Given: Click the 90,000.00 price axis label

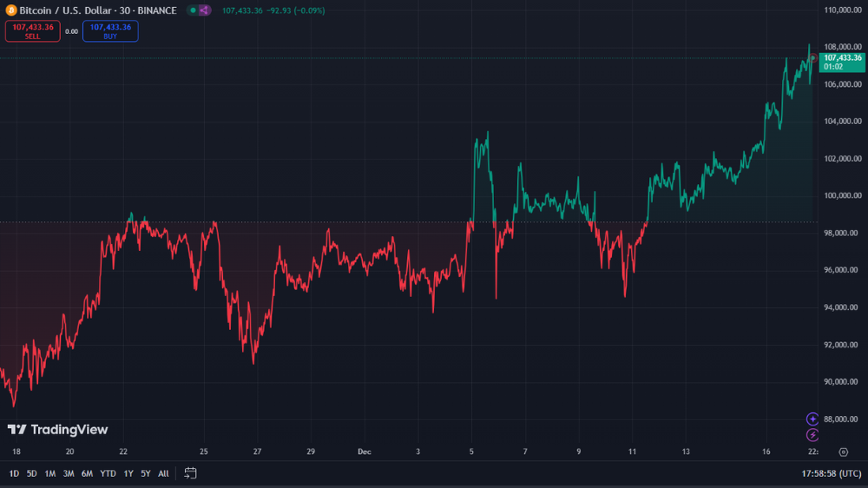Looking at the screenshot, I should click(843, 382).
